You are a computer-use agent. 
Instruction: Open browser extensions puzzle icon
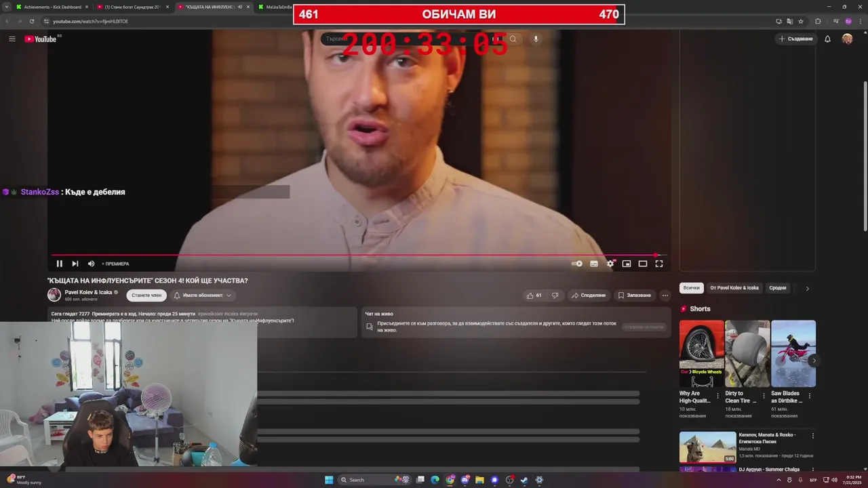pos(818,21)
